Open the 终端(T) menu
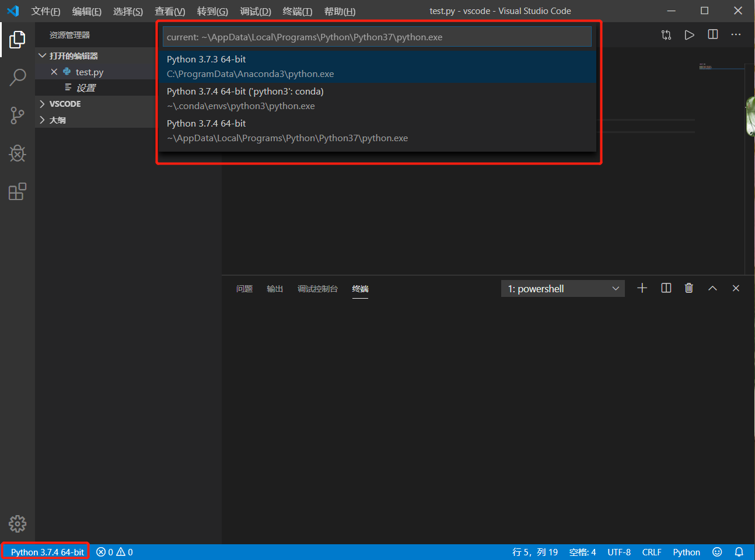Viewport: 755px width, 560px height. coord(298,11)
